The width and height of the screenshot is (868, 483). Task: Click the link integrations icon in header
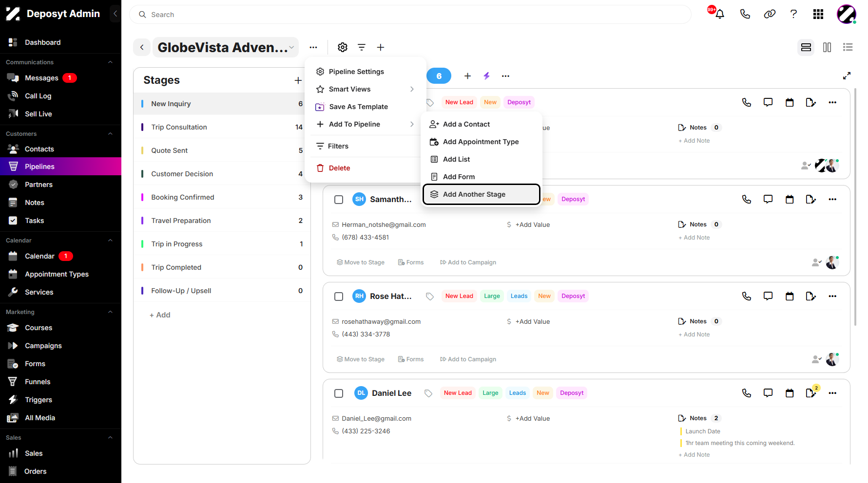(770, 14)
